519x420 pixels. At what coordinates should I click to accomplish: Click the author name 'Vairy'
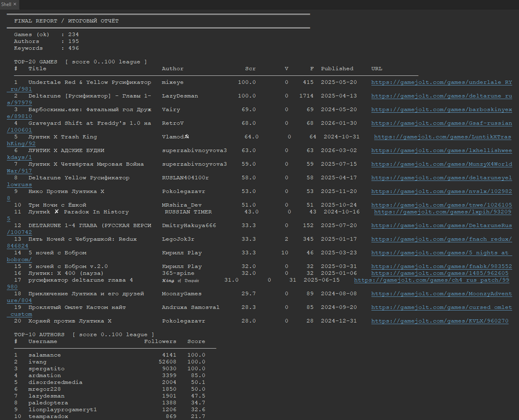[171, 109]
